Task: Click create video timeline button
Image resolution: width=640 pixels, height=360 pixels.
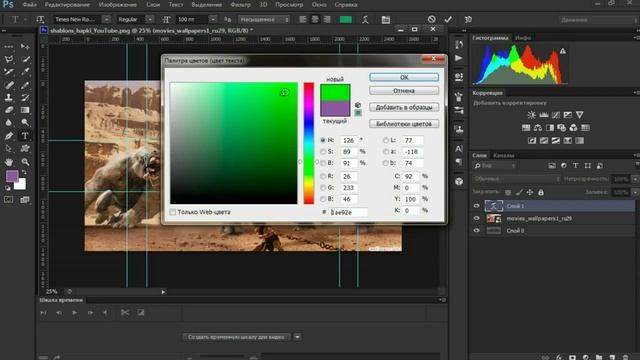Action: click(x=236, y=337)
